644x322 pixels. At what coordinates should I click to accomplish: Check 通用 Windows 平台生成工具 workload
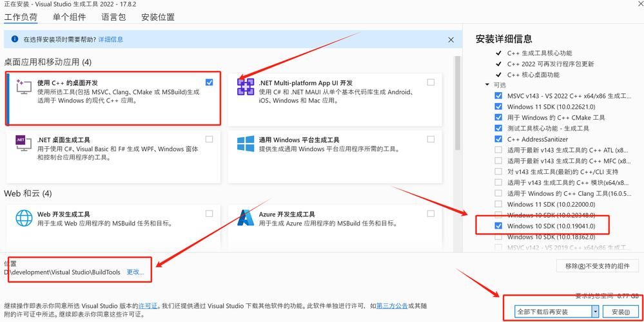pyautogui.click(x=431, y=140)
